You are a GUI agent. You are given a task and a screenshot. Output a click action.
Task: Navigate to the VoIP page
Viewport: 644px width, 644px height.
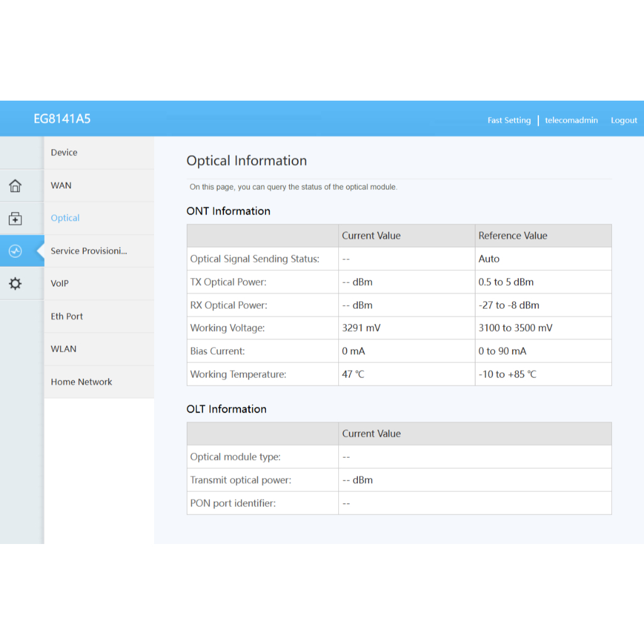tap(60, 284)
